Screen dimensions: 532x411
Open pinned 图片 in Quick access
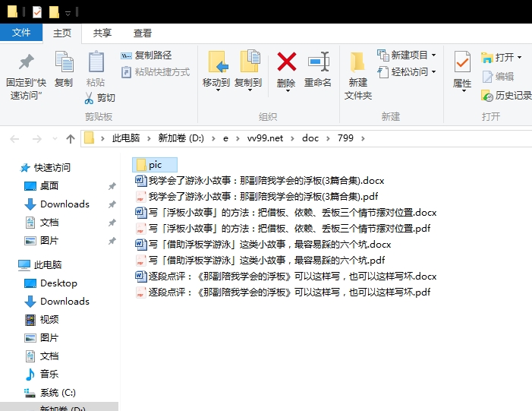coord(42,241)
